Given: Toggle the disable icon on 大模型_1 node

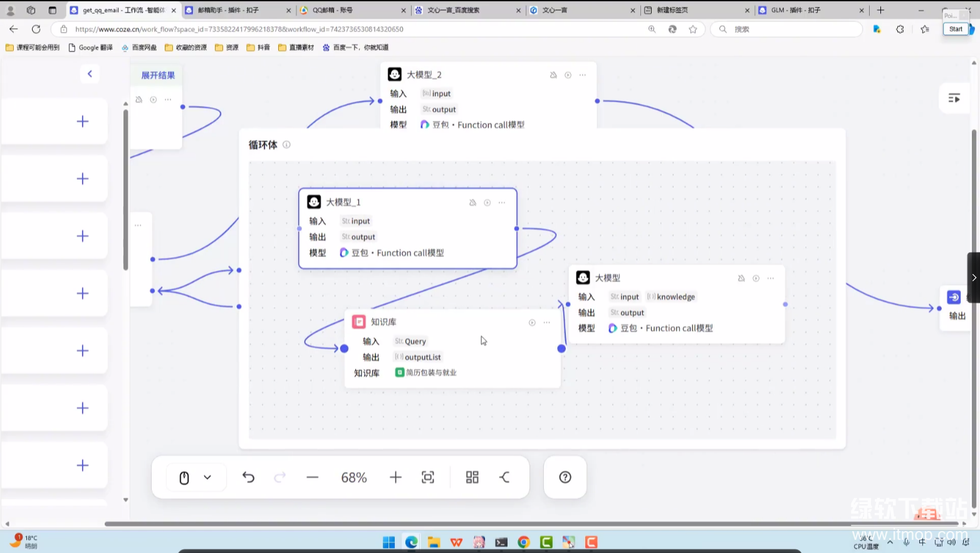Looking at the screenshot, I should [472, 203].
